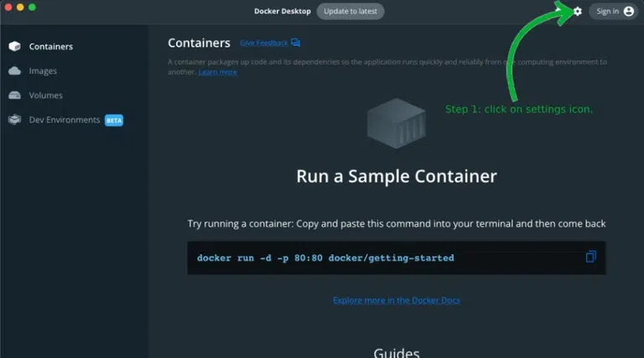Click the Containers cube icon in sidebar
This screenshot has width=644, height=358.
15,46
